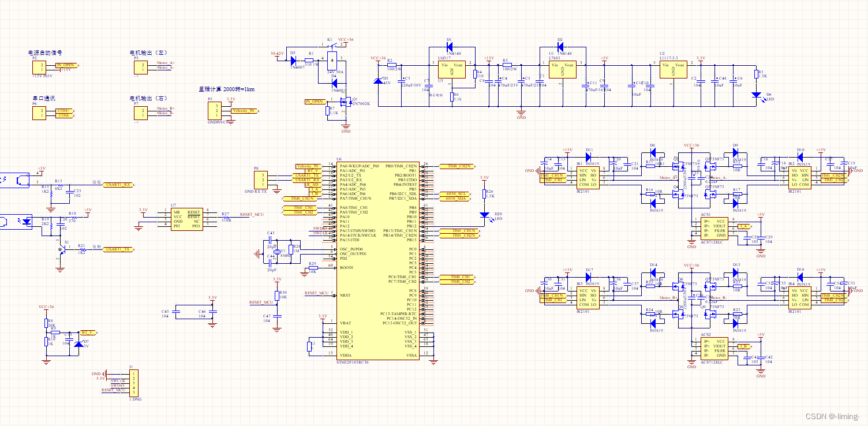The image size is (868, 426).
Task: Select the STM32F103RCT6 chip U6
Action: click(377, 260)
